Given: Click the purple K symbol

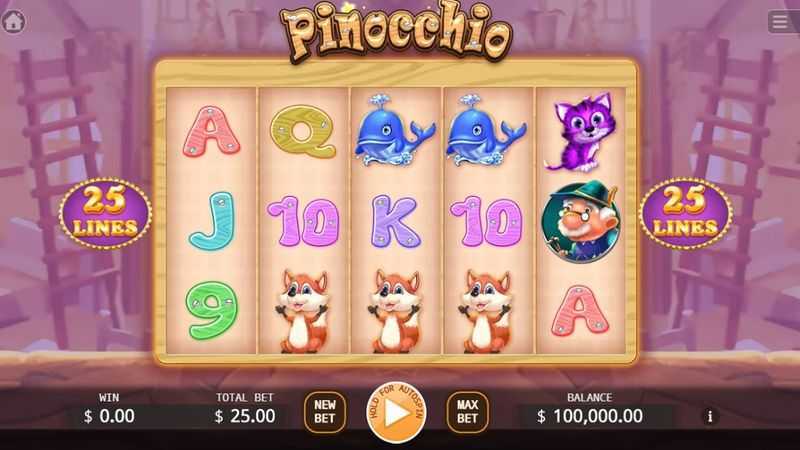Looking at the screenshot, I should (x=395, y=221).
